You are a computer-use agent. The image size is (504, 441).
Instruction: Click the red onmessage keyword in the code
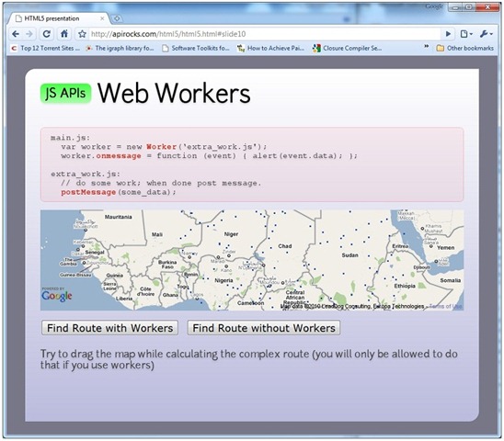pyautogui.click(x=119, y=156)
